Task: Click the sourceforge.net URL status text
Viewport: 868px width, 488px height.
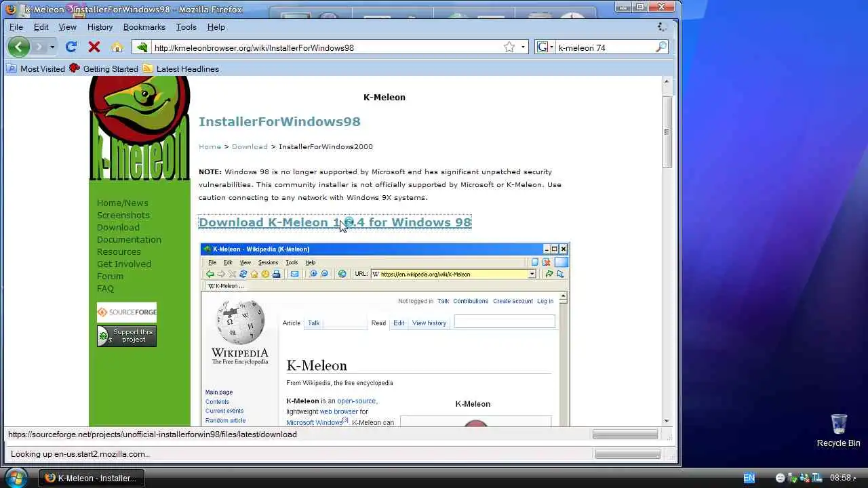Action: tap(153, 434)
